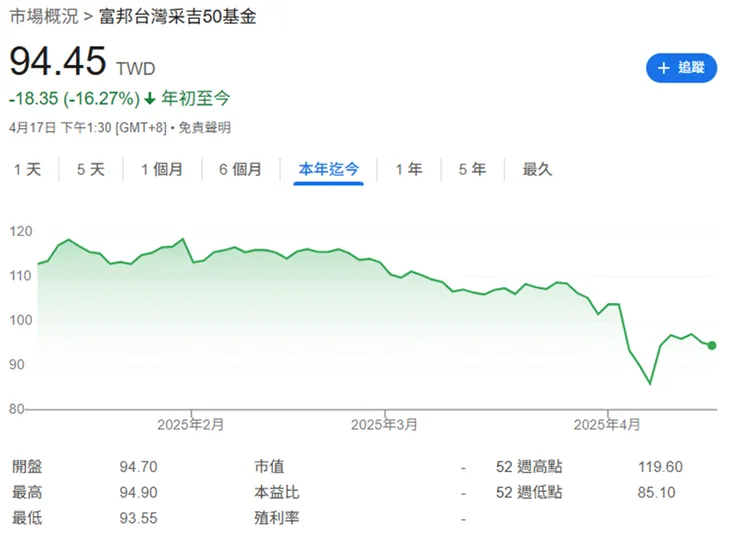
Task: Click the 市值 label
Action: click(x=269, y=467)
